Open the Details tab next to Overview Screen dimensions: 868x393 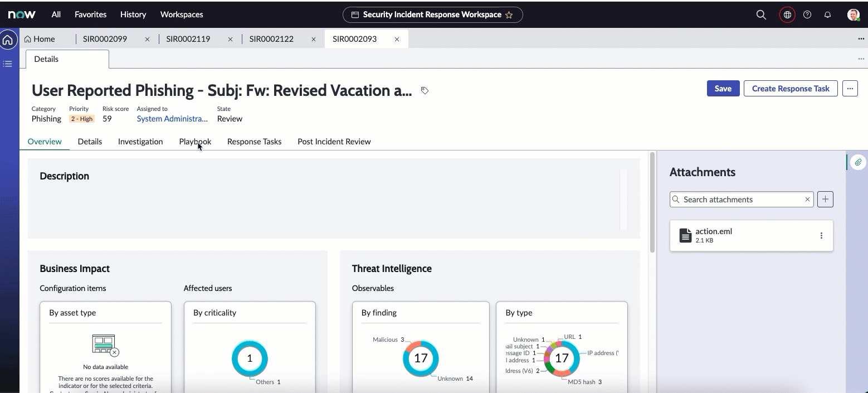coord(90,142)
